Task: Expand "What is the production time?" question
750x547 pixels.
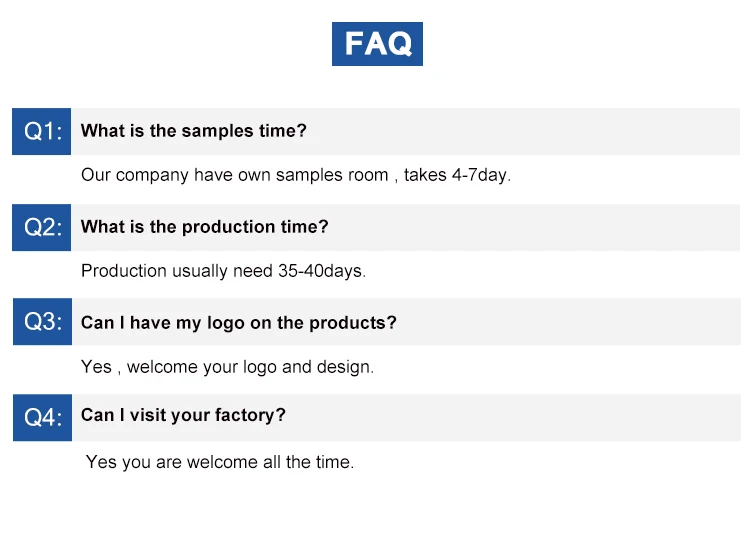Action: 204,227
